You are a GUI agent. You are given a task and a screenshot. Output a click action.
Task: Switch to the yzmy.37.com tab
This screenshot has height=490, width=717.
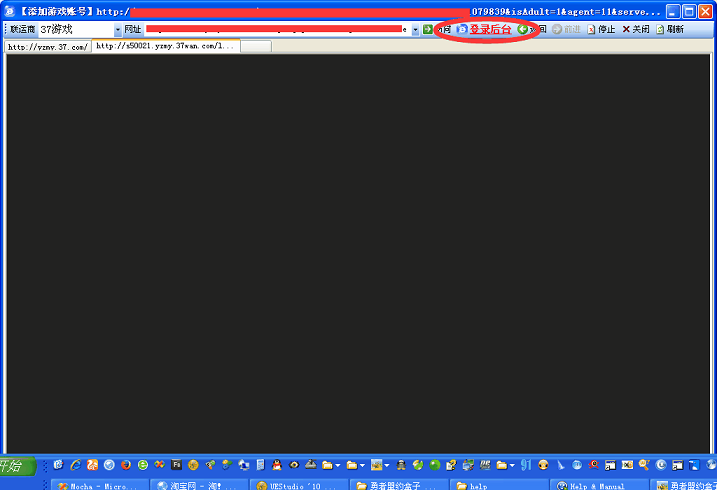point(48,47)
